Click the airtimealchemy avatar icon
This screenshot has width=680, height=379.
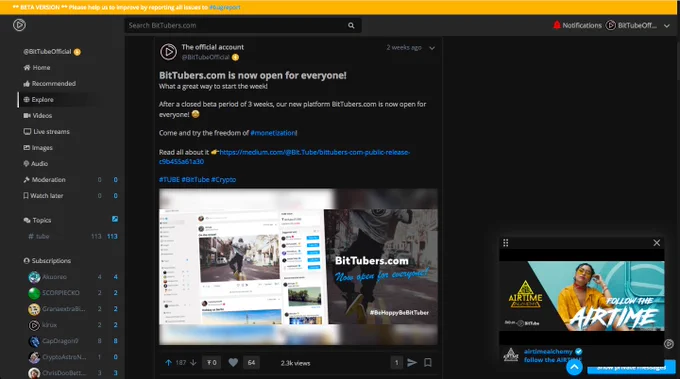tap(511, 355)
